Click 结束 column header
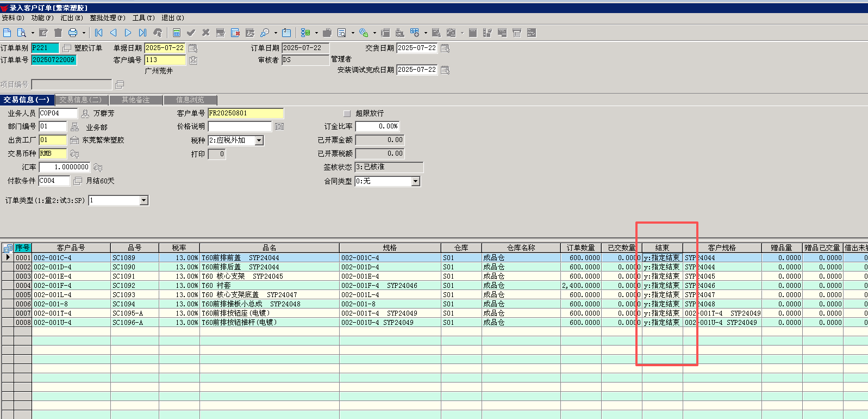 [x=662, y=248]
